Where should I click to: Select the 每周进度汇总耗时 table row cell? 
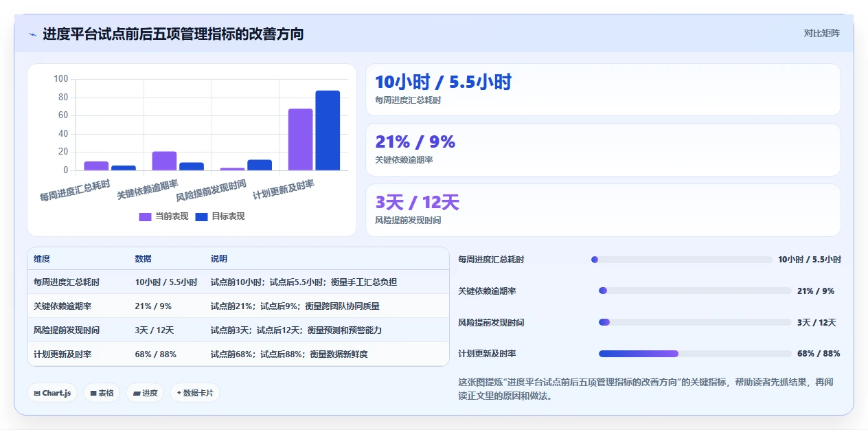pyautogui.click(x=67, y=282)
